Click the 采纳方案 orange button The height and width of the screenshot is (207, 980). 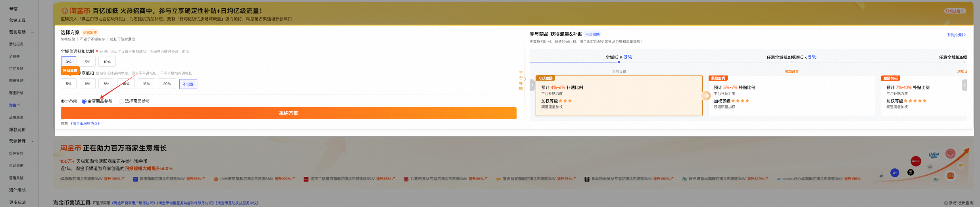pos(288,113)
